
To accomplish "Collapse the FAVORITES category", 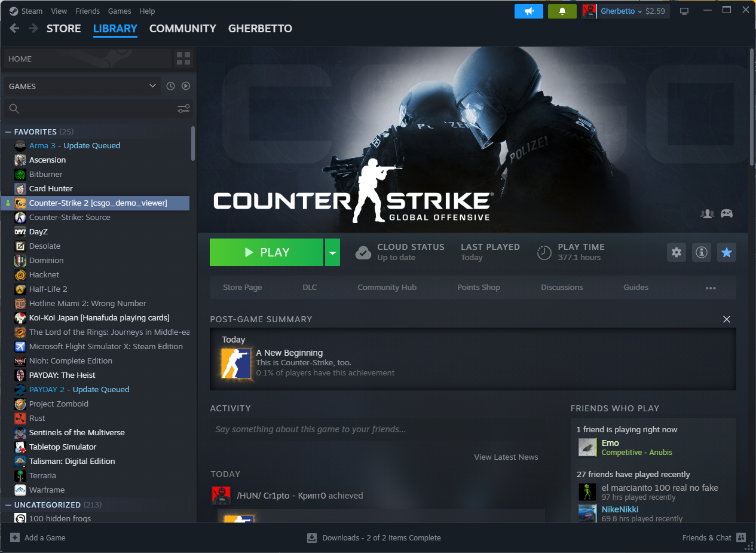I will tap(8, 132).
